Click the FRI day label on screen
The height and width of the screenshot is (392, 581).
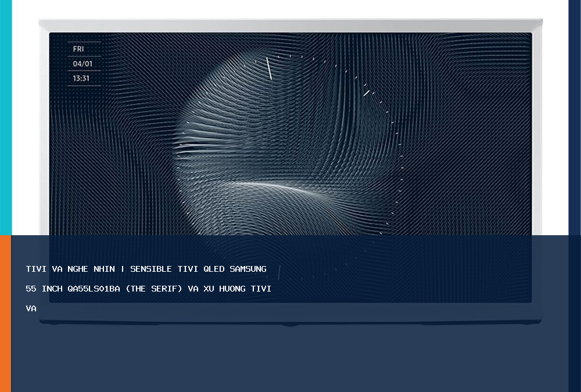[78, 49]
